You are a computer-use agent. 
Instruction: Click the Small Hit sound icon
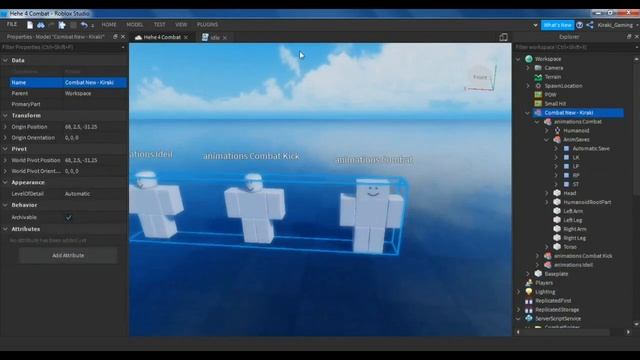538,104
